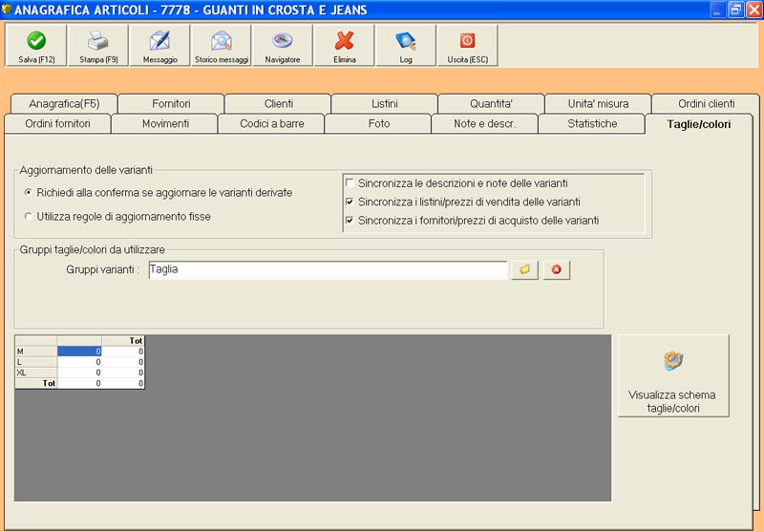Click the Salva (F12) green checkmark icon

coord(36,42)
